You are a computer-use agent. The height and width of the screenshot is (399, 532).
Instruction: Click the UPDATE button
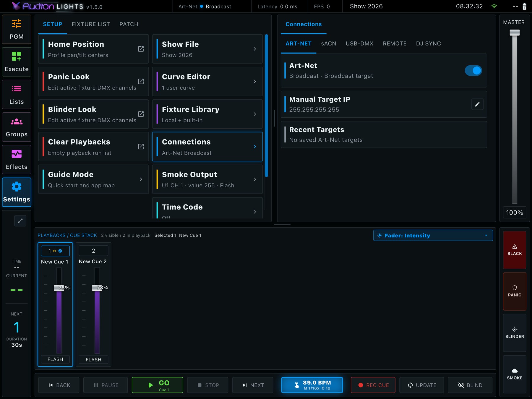pyautogui.click(x=421, y=385)
